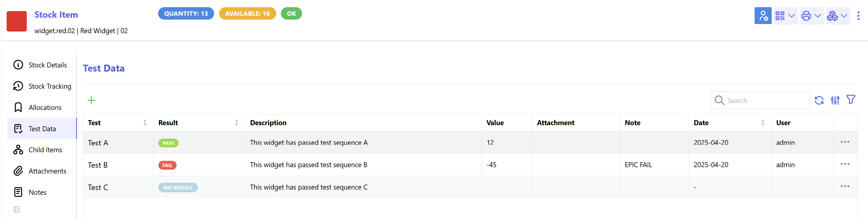Click the green plus to add test result
Screen dimensions: 868x218
[x=91, y=100]
